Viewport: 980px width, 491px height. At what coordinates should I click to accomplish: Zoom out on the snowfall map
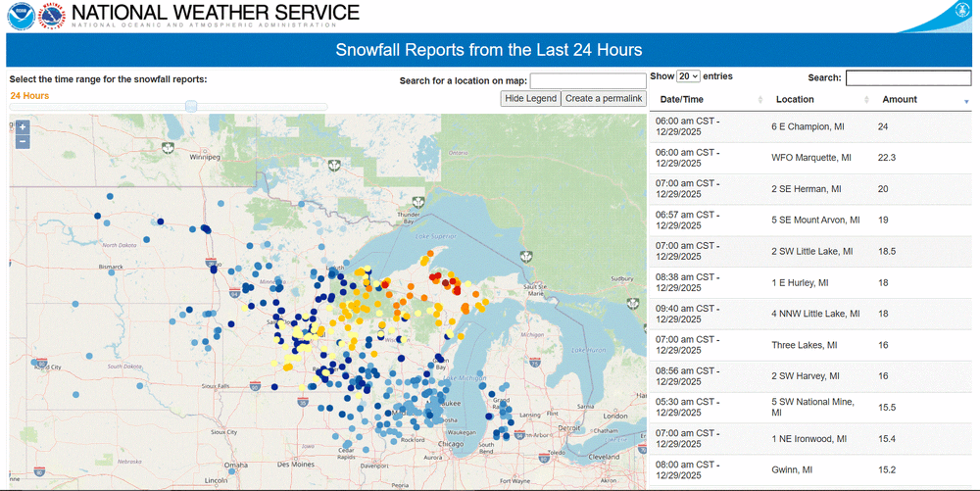tap(23, 142)
